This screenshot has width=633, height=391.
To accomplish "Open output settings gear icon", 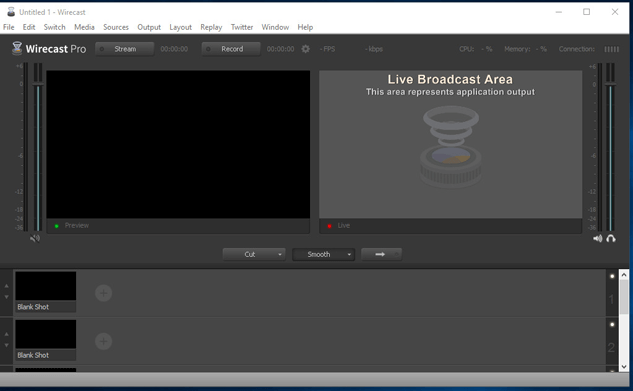I will click(306, 49).
